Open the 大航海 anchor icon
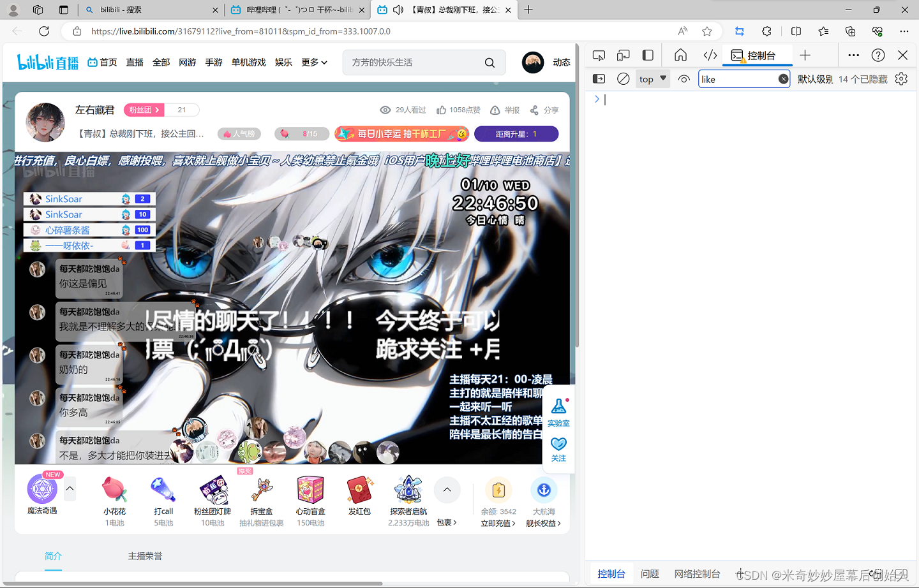Image resolution: width=919 pixels, height=588 pixels. coord(544,490)
